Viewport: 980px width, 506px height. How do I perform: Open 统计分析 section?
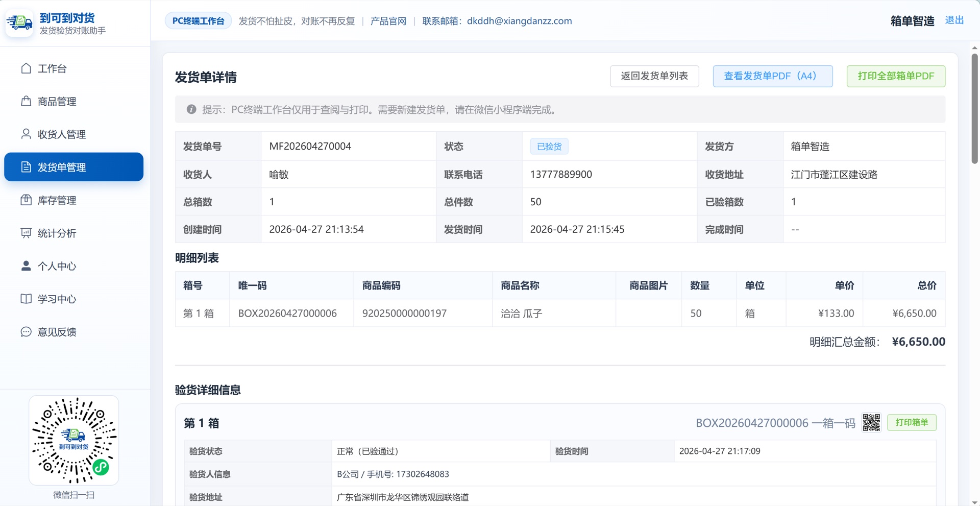point(73,233)
